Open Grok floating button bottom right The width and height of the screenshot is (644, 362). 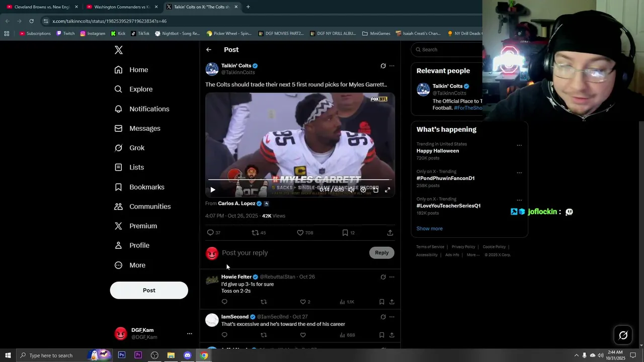click(623, 335)
